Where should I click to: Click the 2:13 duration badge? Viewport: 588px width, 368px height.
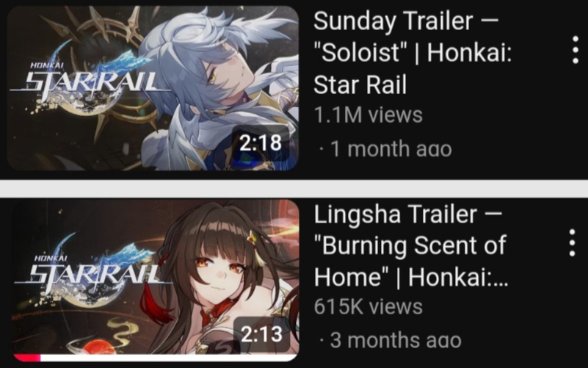tap(261, 334)
